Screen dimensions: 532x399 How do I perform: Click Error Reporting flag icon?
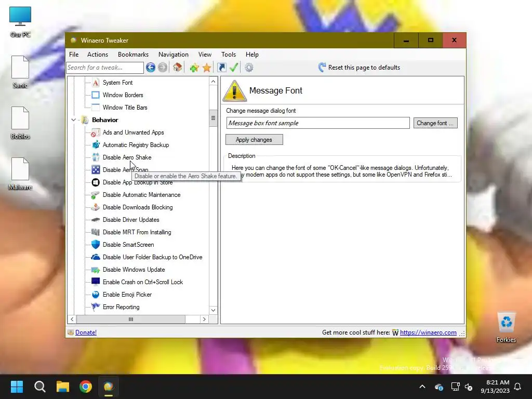click(96, 307)
